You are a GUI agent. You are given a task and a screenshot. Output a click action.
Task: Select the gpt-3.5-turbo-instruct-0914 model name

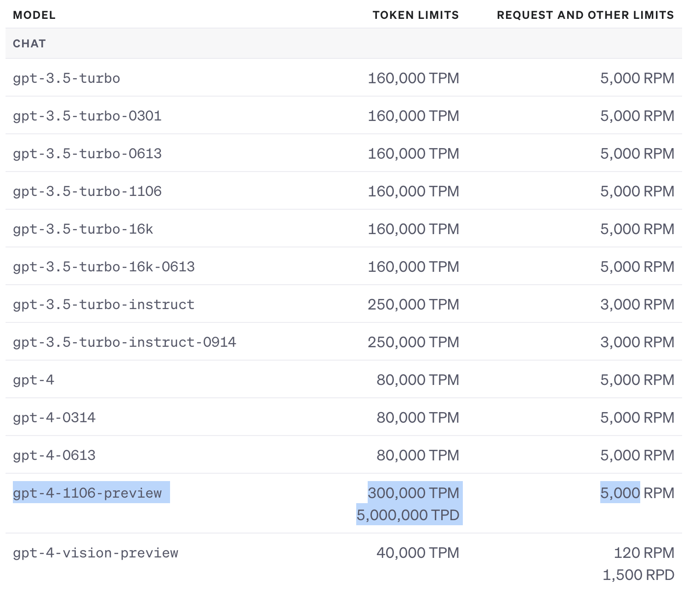point(125,342)
